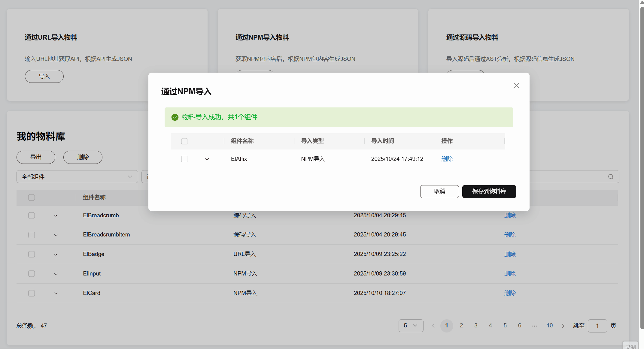Click 删除 link for ElAffix
This screenshot has height=349, width=644.
(x=447, y=159)
